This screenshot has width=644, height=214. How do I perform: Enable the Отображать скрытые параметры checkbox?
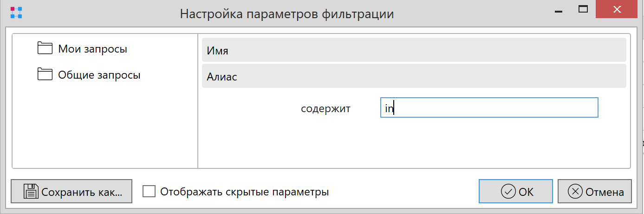[x=149, y=191]
